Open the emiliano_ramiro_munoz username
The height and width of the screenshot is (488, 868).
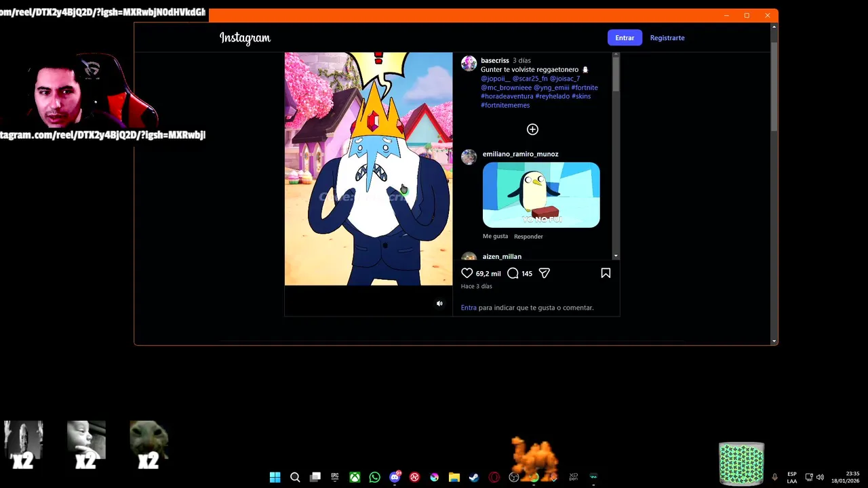(520, 155)
